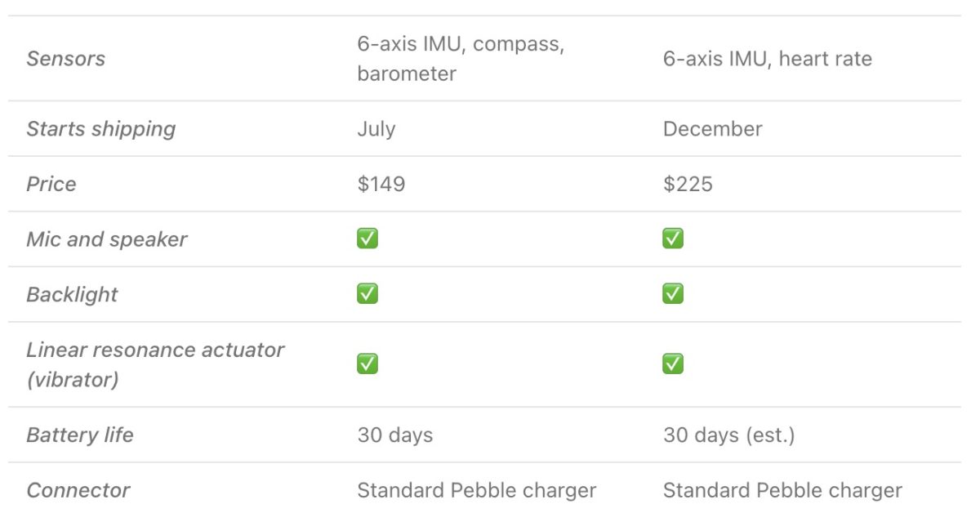
Task: Click the Mic and speaker checkmark under $149
Action: coord(367,239)
